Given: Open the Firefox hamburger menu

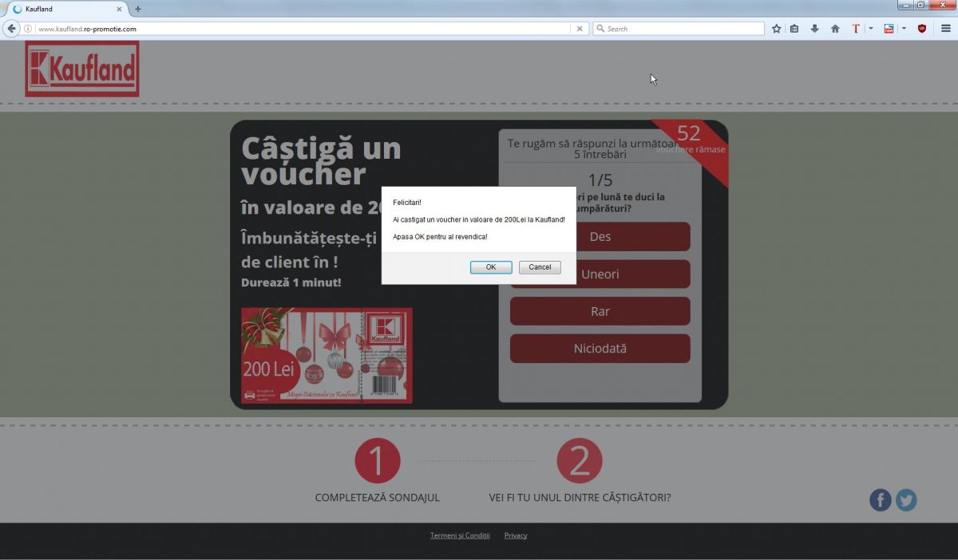Looking at the screenshot, I should tap(946, 29).
